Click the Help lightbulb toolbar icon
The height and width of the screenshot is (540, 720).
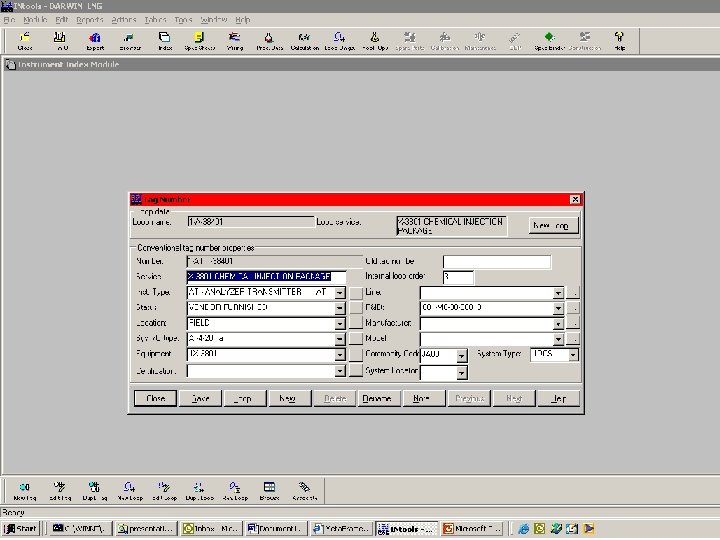[619, 41]
